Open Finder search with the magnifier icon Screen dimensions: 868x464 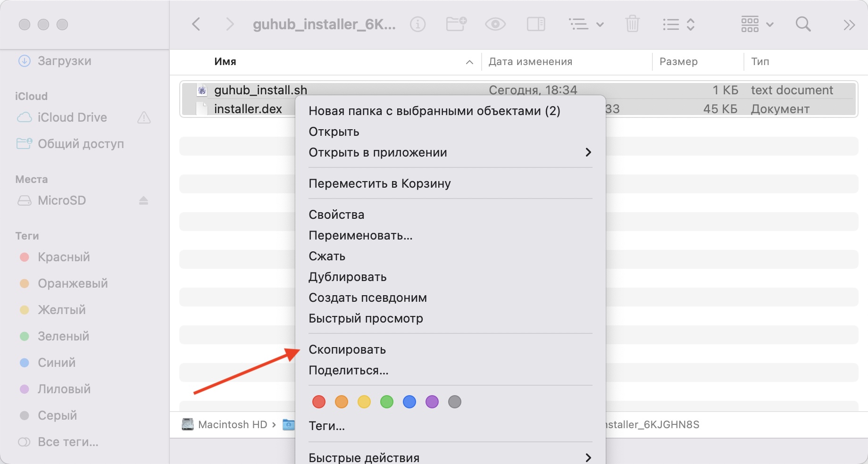click(802, 24)
